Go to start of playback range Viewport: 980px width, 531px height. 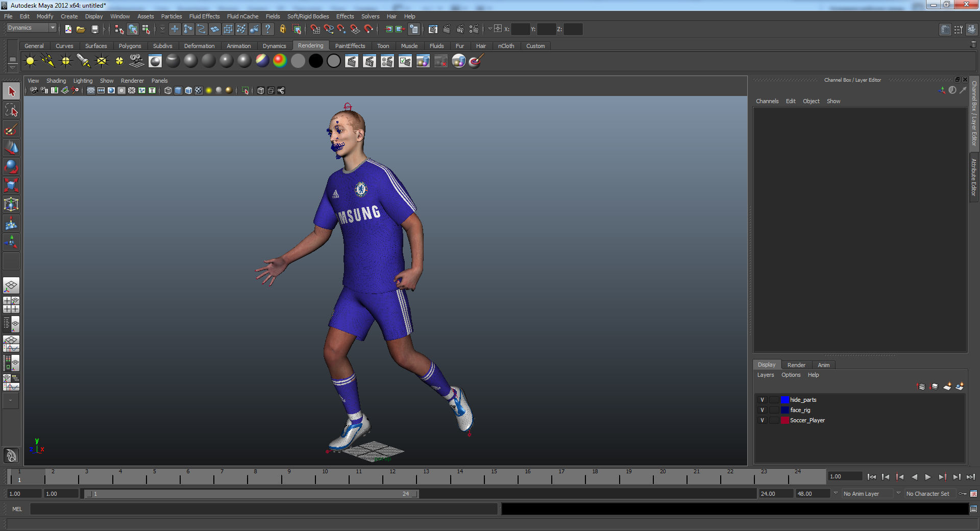pos(872,477)
